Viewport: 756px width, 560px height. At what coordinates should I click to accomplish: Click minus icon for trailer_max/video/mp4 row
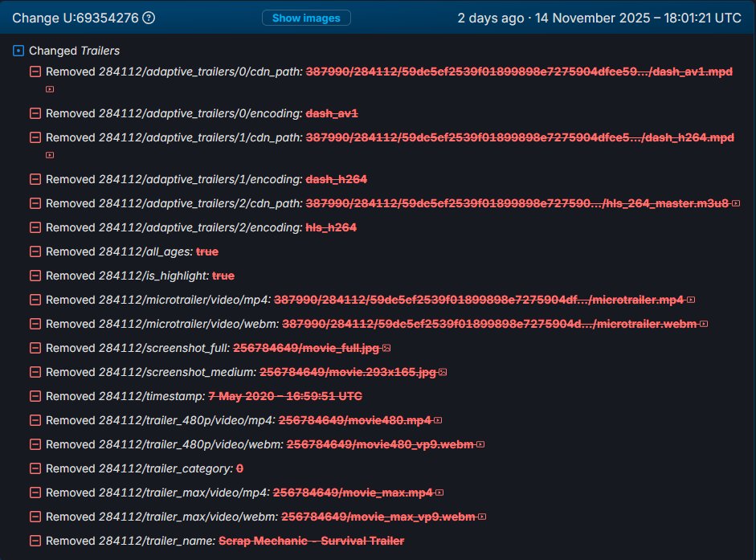coord(35,493)
